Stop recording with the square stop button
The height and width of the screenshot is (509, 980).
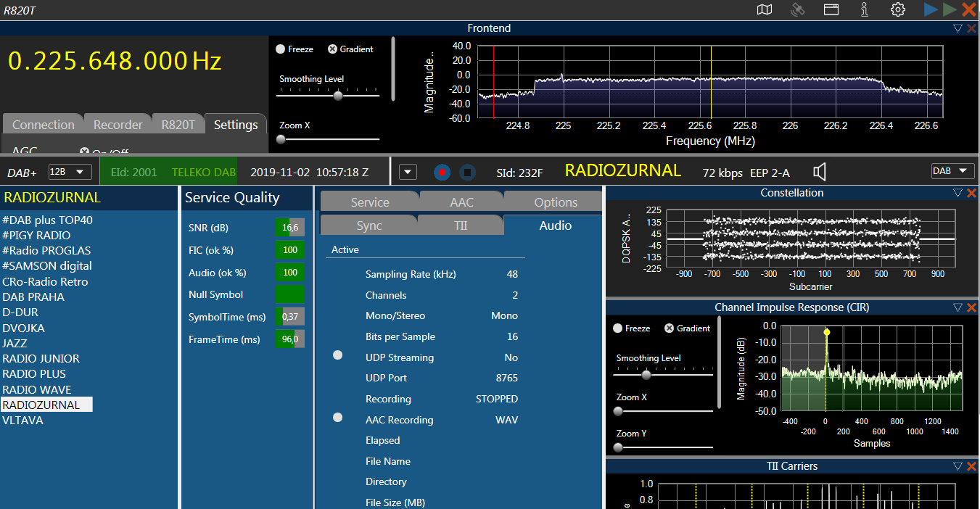tap(467, 172)
